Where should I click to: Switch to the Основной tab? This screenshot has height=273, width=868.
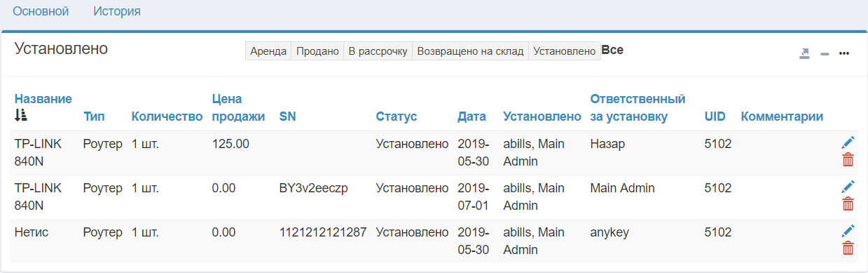41,11
